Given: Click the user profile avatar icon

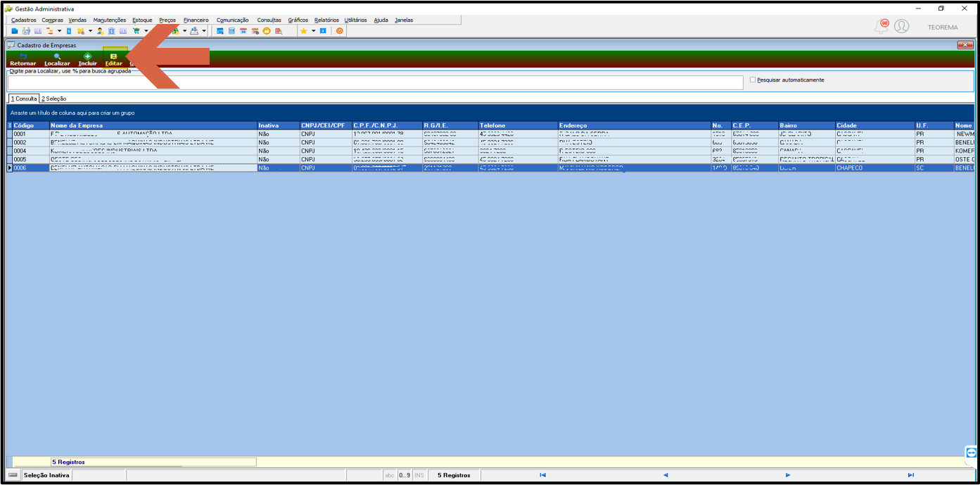Looking at the screenshot, I should [x=901, y=26].
